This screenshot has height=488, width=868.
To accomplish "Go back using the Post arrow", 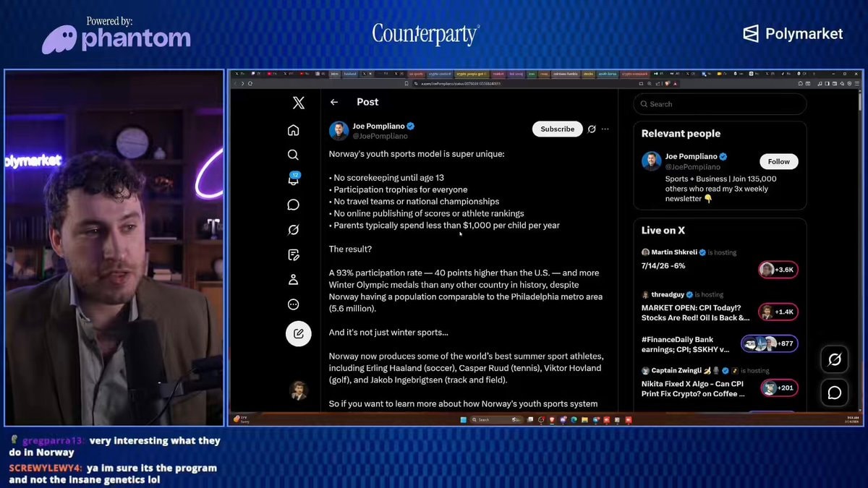I will click(x=333, y=103).
